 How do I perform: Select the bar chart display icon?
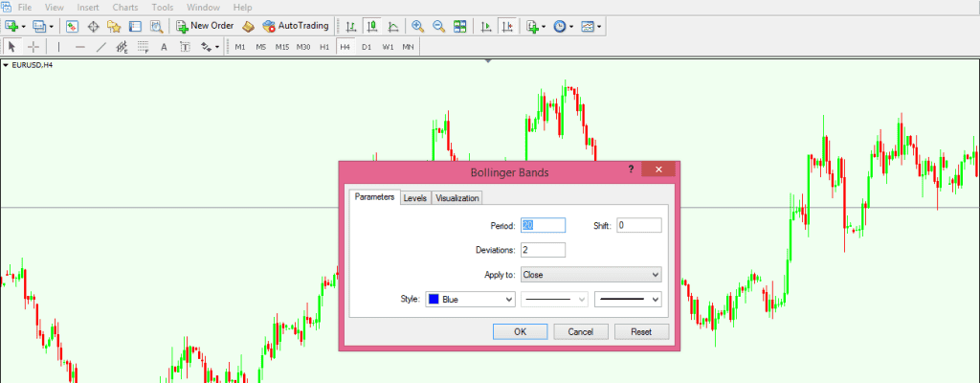click(x=351, y=26)
